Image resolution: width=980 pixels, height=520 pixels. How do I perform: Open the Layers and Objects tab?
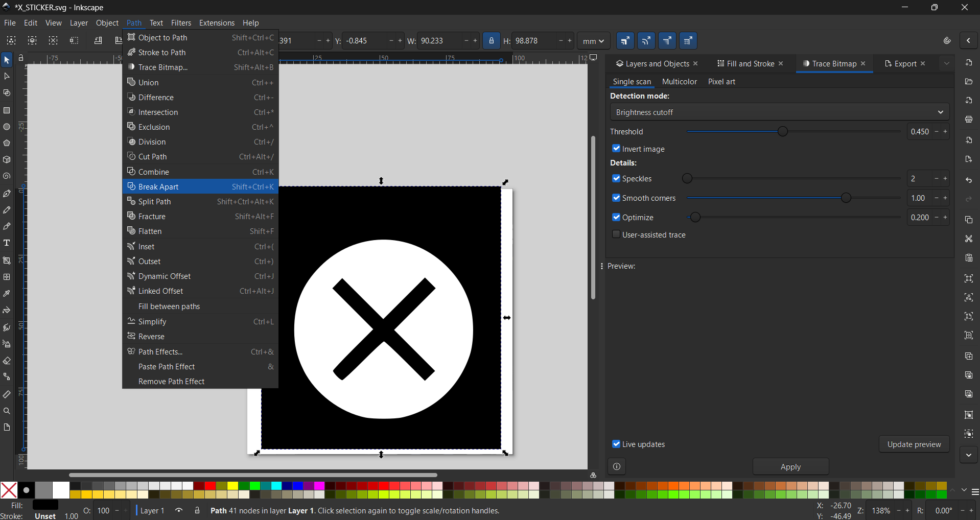(657, 64)
